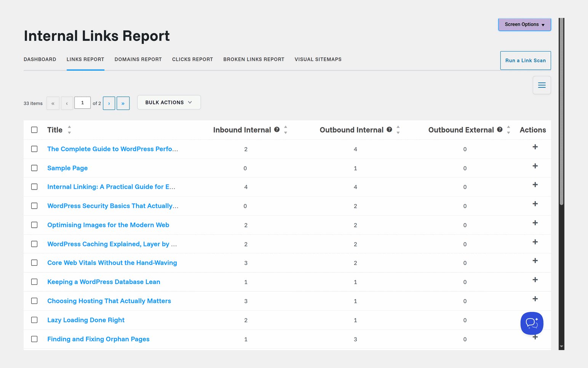Open Choosing Hosting That Actually Matters link
Screen dimensions: 588x368
pos(109,301)
